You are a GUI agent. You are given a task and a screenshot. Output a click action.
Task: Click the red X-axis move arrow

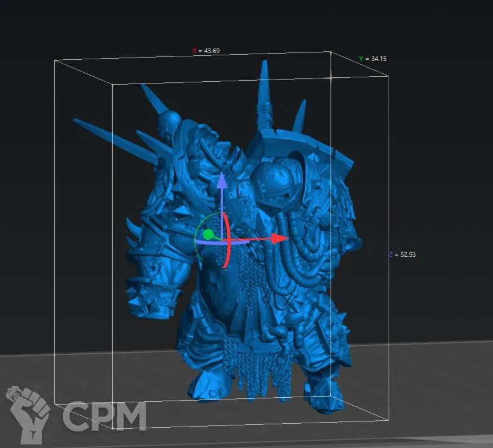point(279,239)
